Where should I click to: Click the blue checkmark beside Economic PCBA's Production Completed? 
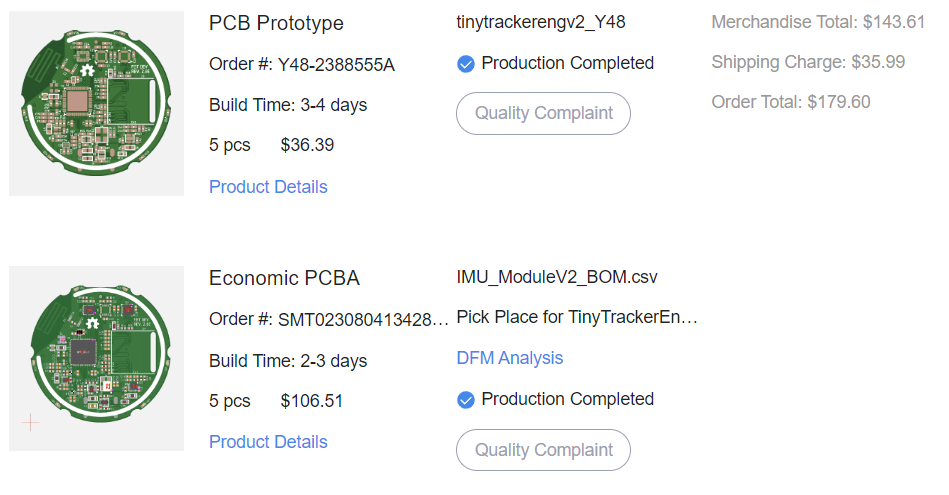(x=465, y=400)
